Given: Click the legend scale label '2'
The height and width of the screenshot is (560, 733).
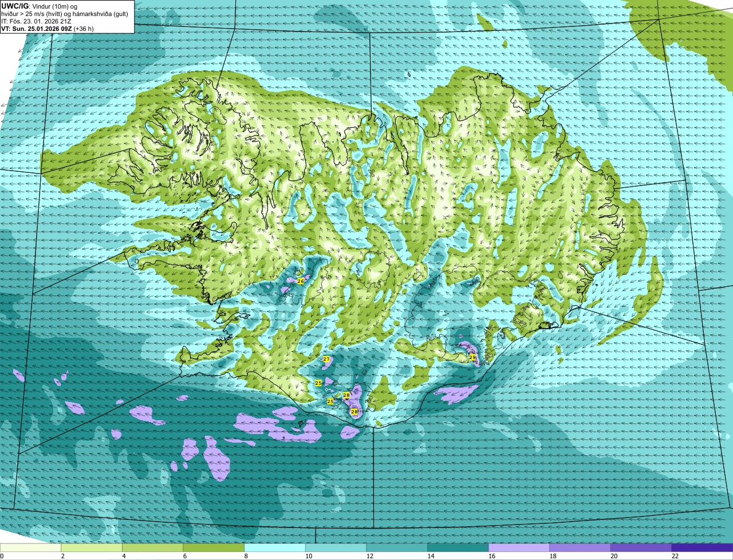Looking at the screenshot, I should pyautogui.click(x=62, y=556).
